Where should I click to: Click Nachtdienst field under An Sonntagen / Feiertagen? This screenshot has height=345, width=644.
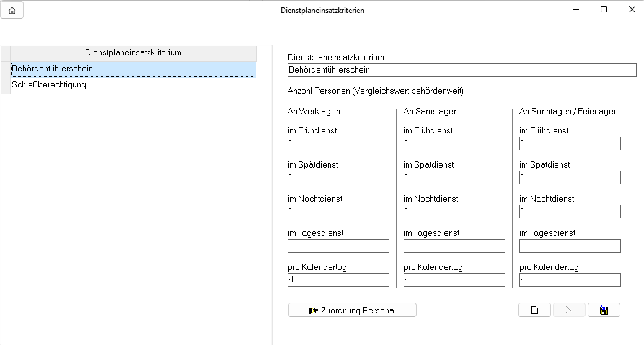(x=570, y=212)
